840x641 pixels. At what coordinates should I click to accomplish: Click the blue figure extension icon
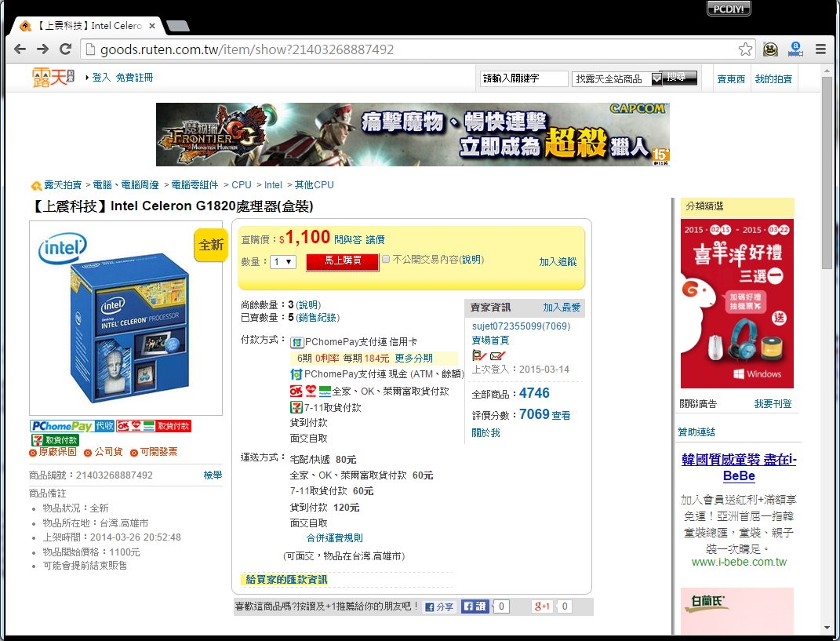pyautogui.click(x=795, y=49)
